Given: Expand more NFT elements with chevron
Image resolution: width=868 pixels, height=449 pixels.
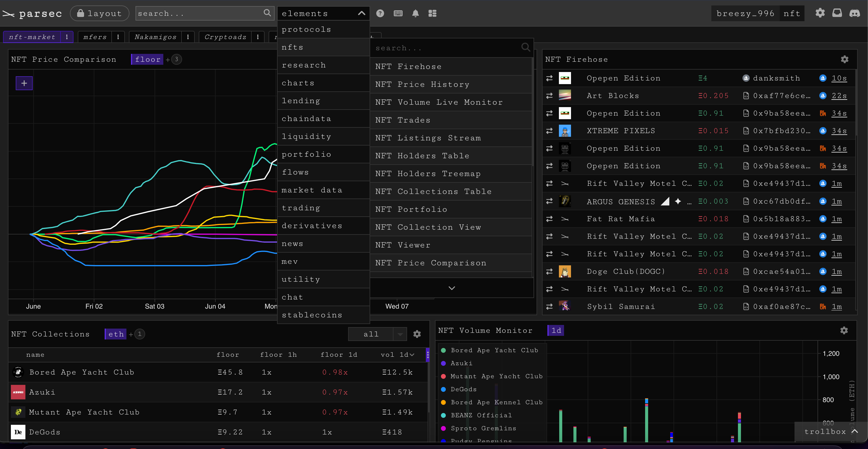Looking at the screenshot, I should point(452,288).
